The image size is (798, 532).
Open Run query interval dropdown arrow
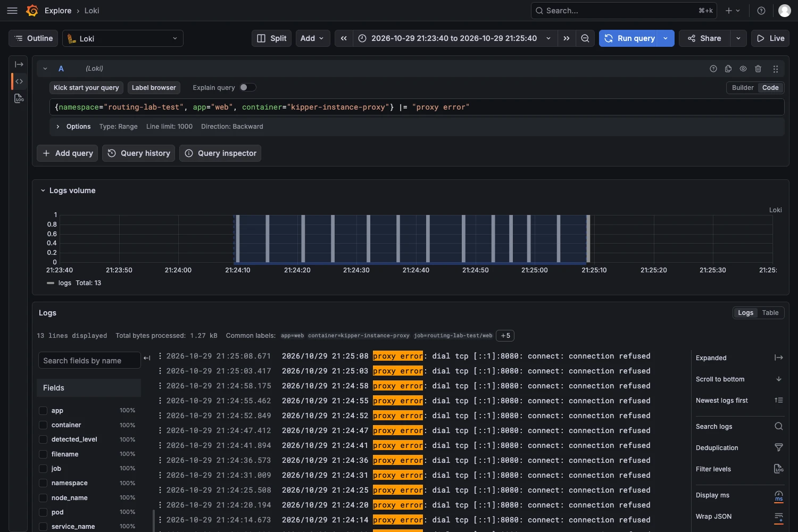coord(666,38)
